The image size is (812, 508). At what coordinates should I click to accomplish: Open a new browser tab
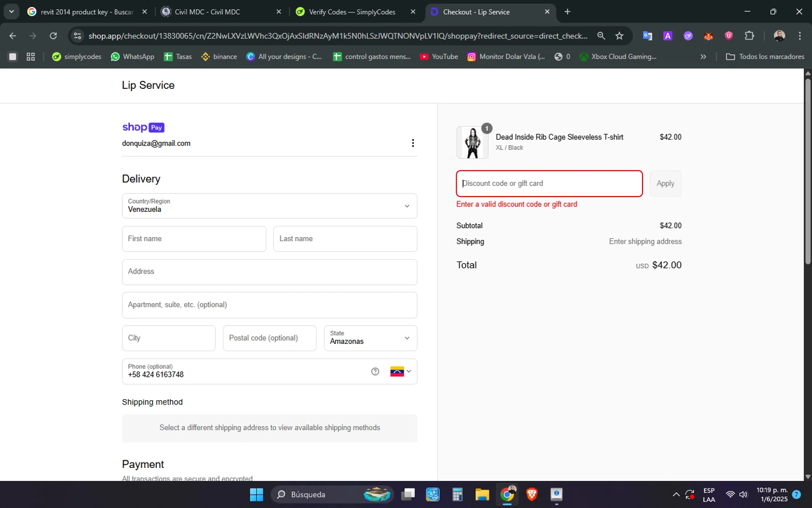(567, 12)
